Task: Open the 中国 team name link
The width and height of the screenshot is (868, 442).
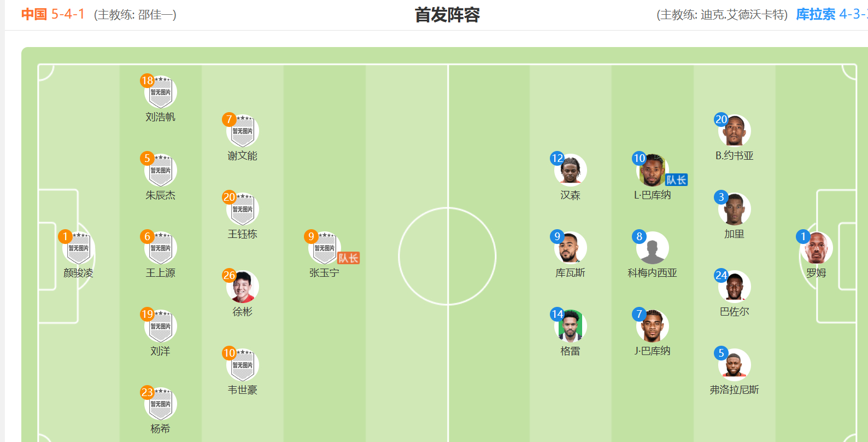Action: point(34,14)
